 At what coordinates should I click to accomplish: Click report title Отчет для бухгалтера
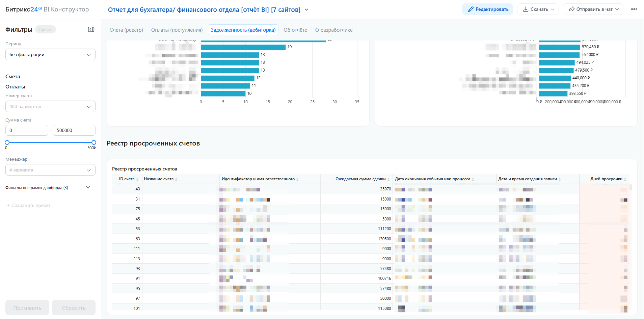click(204, 10)
